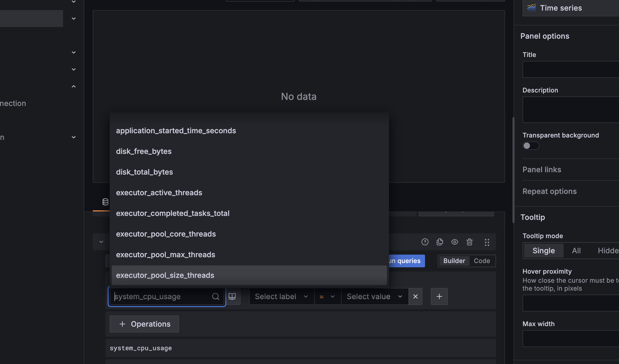The image size is (619, 364).
Task: Open query help question-mark icon
Action: pos(425,242)
